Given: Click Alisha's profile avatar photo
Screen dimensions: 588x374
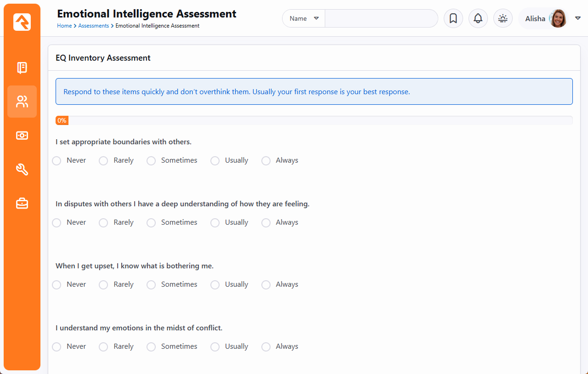Looking at the screenshot, I should pyautogui.click(x=558, y=18).
